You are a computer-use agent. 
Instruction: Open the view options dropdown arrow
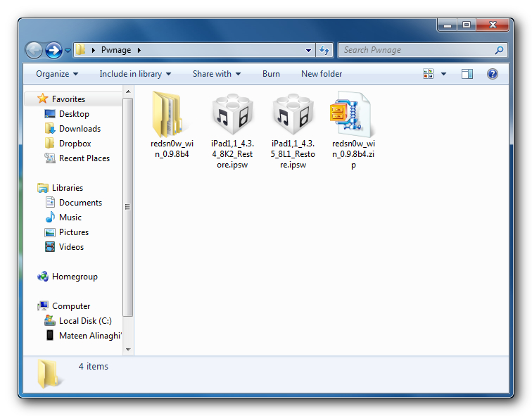443,74
